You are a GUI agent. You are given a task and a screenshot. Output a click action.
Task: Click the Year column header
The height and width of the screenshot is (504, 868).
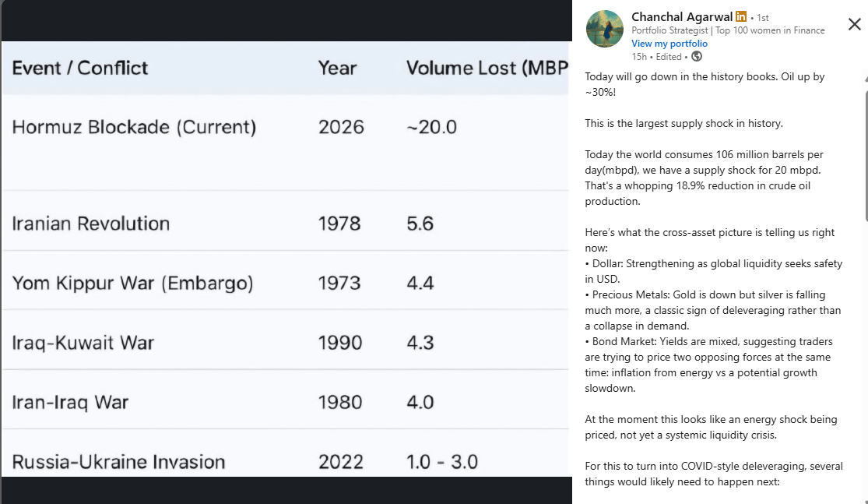(337, 68)
